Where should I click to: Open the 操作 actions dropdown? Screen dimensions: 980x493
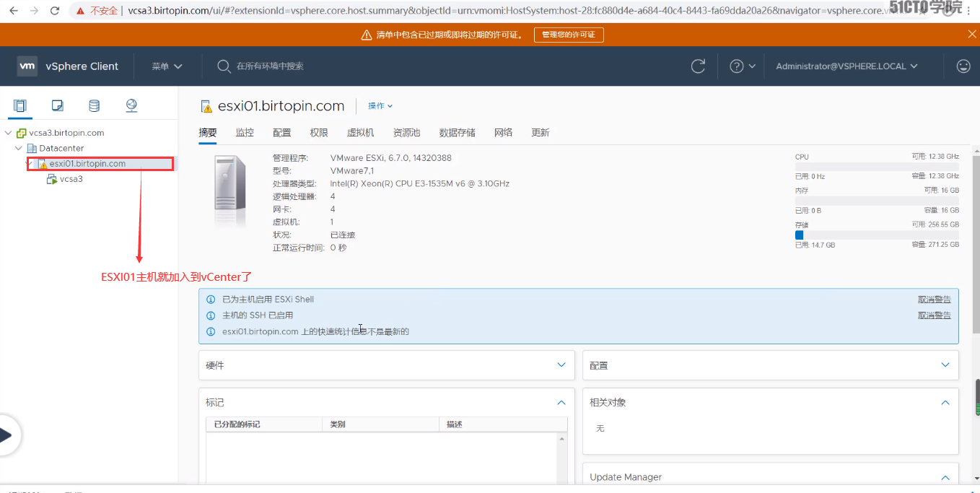coord(380,106)
